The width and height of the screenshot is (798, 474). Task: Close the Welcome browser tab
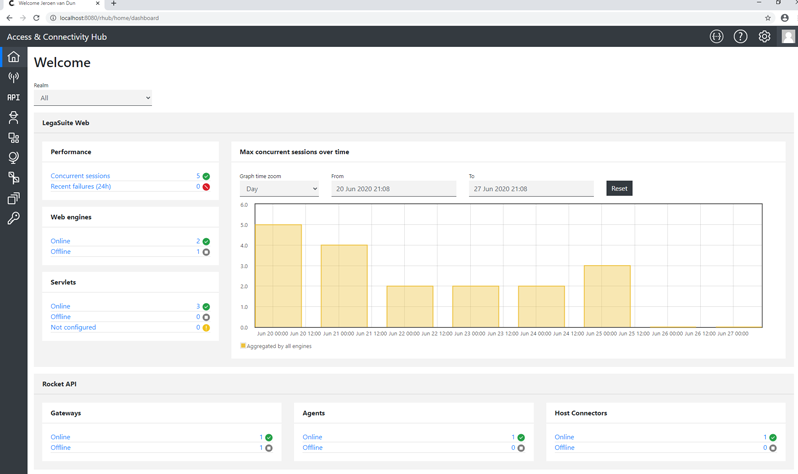(98, 3)
